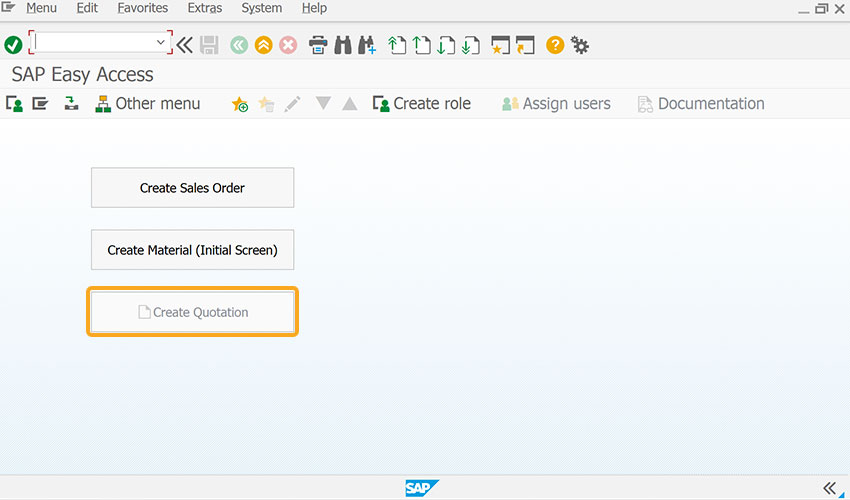850x500 pixels.
Task: Click the green Enter checkmark icon
Action: click(13, 45)
